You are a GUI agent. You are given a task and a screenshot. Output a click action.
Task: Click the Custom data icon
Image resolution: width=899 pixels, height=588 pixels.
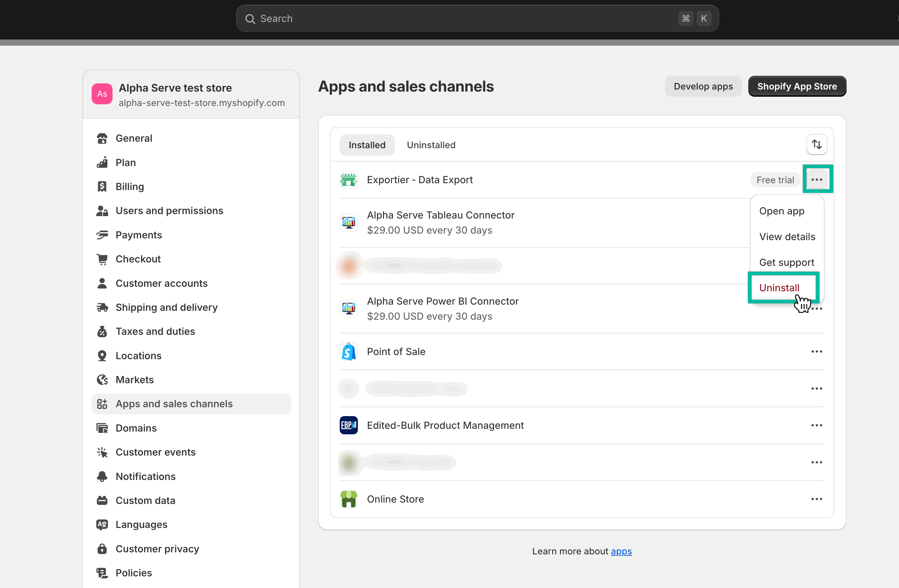(x=102, y=501)
